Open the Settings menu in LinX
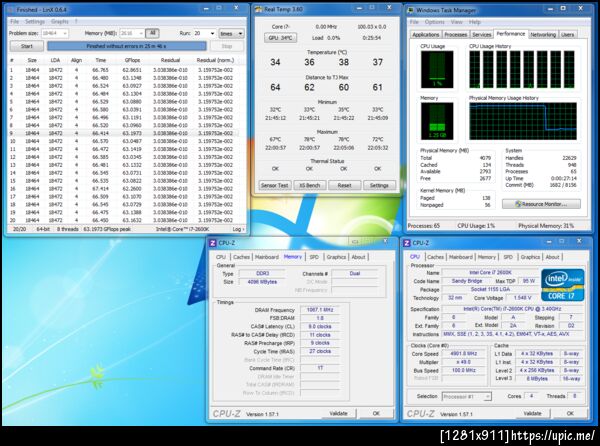This screenshot has height=446, width=600. [x=35, y=21]
